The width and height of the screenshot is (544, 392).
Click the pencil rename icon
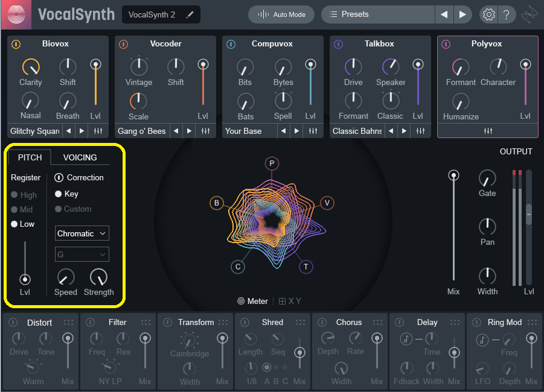coord(190,14)
